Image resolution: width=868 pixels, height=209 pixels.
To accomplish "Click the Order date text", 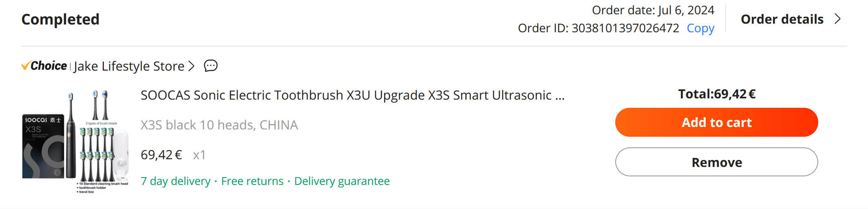I will tap(653, 10).
